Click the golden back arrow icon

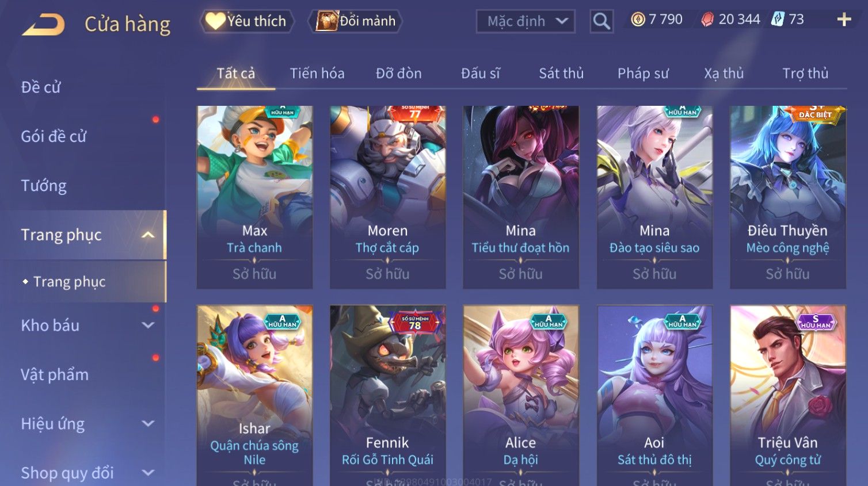pos(44,24)
